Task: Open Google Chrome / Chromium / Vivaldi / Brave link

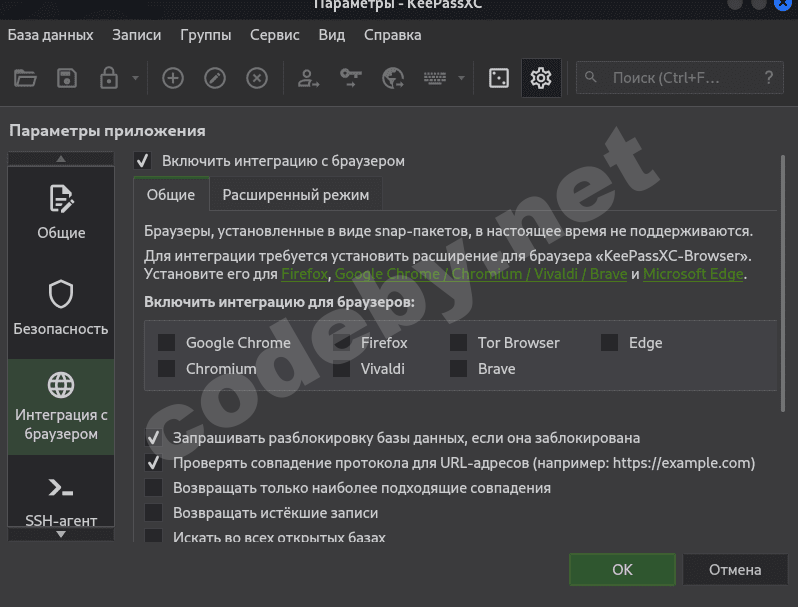Action: (480, 274)
